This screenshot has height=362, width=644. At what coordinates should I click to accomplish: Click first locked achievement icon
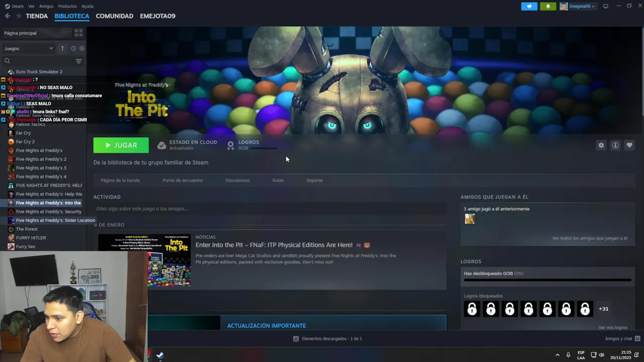pyautogui.click(x=472, y=309)
